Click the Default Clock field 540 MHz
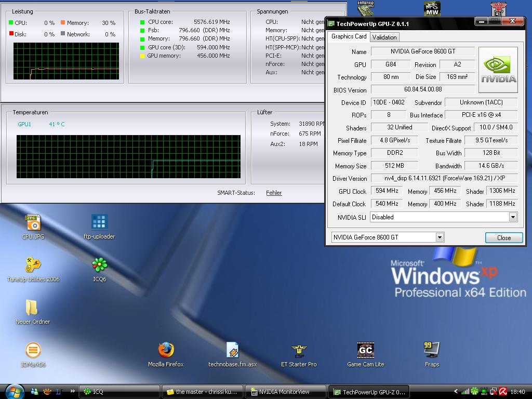 [x=387, y=204]
